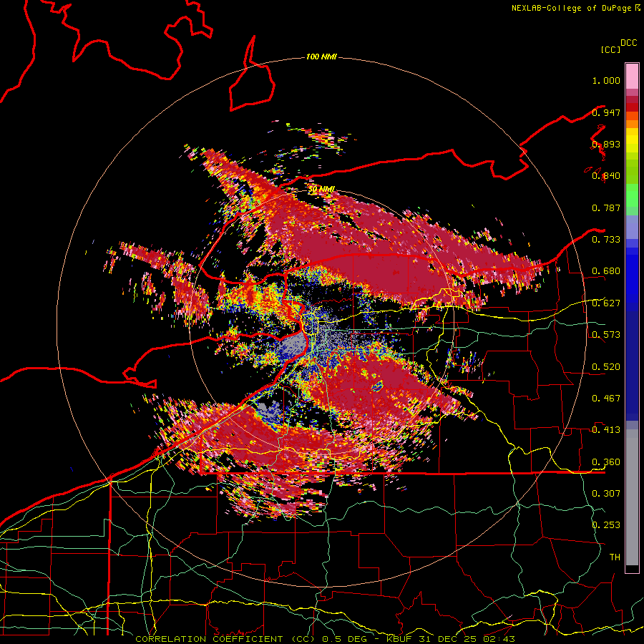Select the 0.893 scale value

coord(606,144)
